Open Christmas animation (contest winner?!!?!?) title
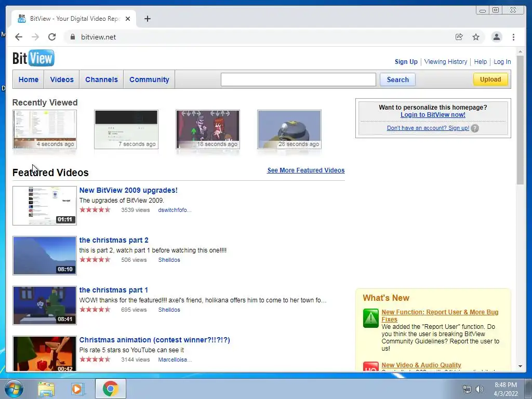532x399 pixels. (155, 340)
